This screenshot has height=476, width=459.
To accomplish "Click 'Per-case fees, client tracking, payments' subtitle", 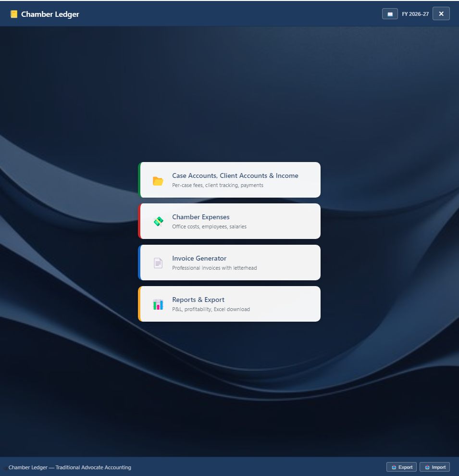I will [218, 185].
